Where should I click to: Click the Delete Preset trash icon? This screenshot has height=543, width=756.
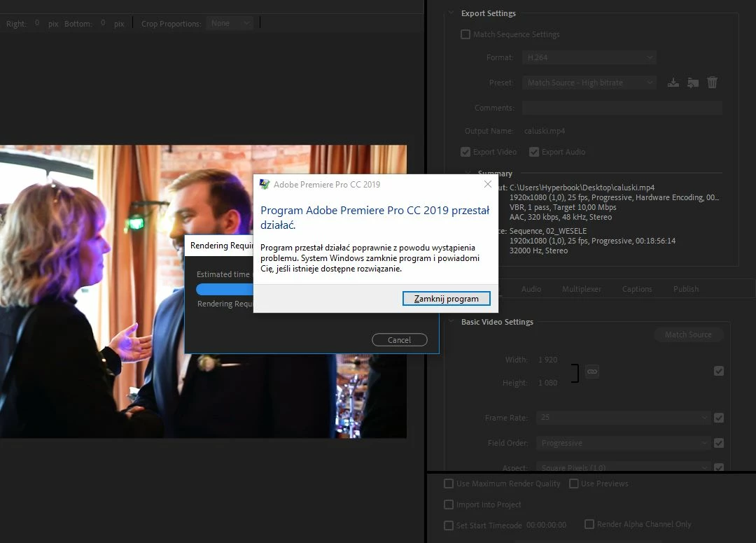point(712,83)
